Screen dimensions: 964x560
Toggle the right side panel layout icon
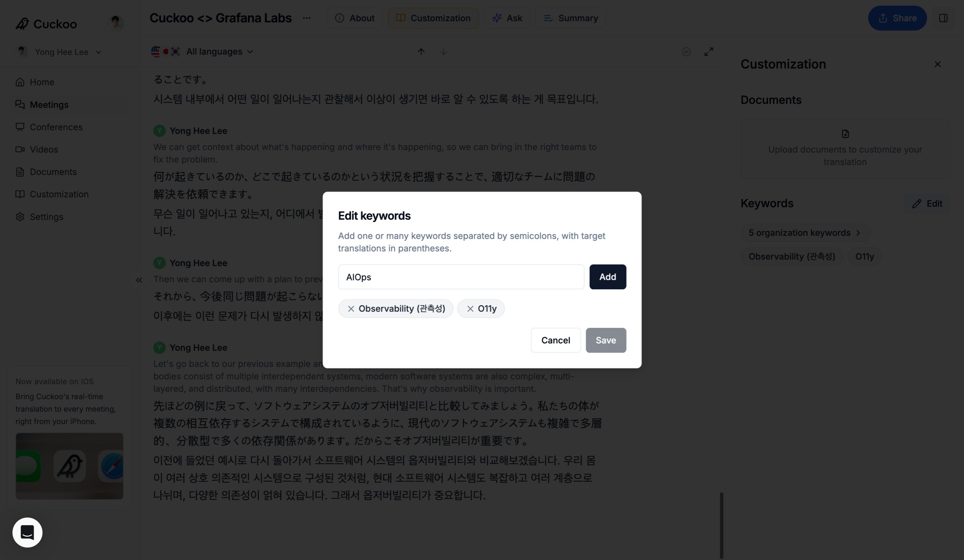click(943, 18)
